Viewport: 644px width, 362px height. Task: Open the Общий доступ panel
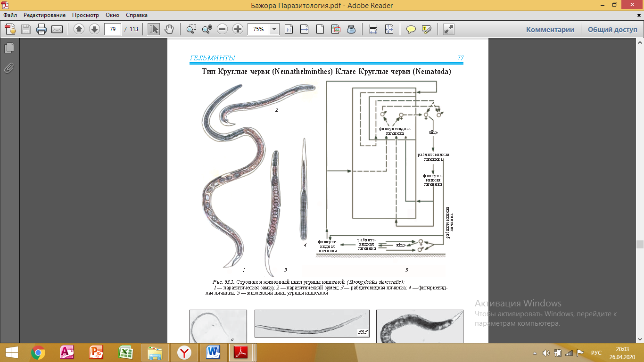(x=612, y=29)
